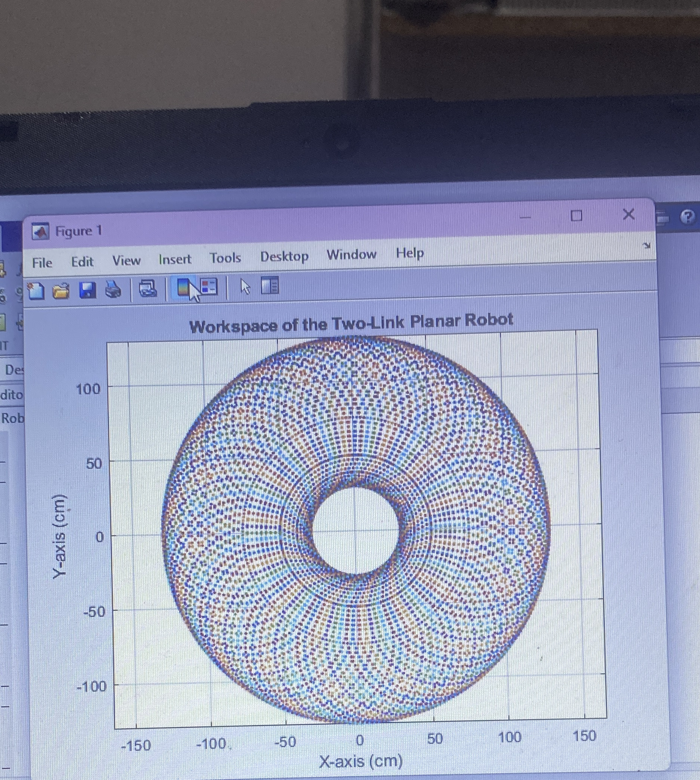Open the File menu
The image size is (700, 780).
[x=42, y=263]
